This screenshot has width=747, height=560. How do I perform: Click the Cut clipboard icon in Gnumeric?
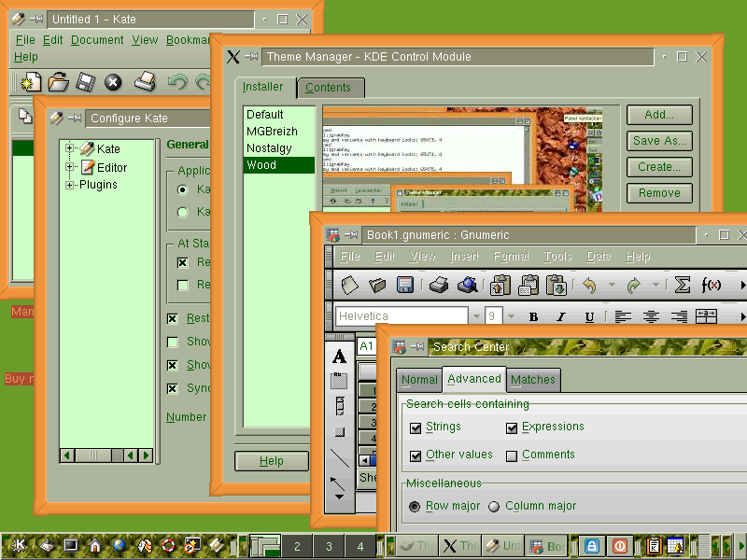tap(500, 285)
